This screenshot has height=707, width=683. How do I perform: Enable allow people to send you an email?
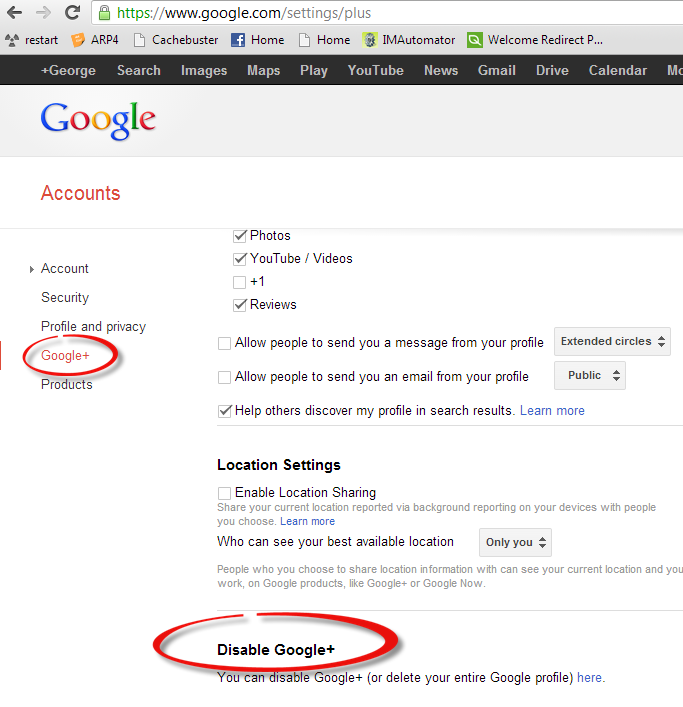[x=224, y=377]
